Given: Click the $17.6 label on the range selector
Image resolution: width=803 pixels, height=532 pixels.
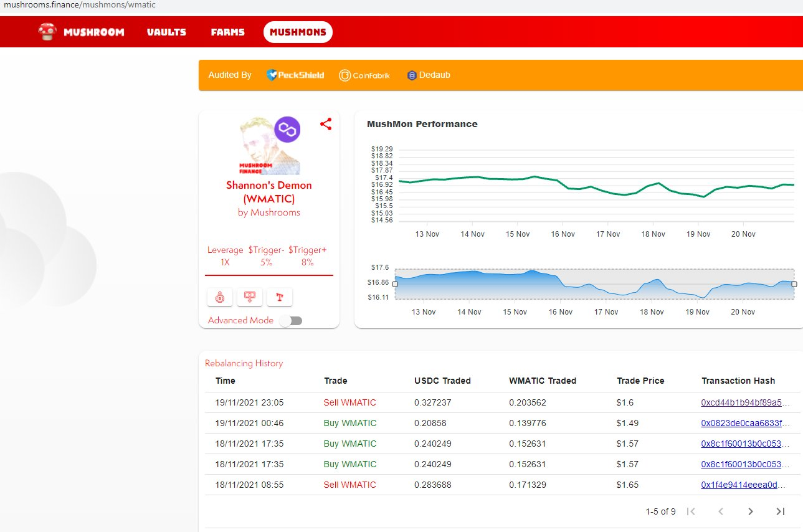Looking at the screenshot, I should click(x=380, y=267).
